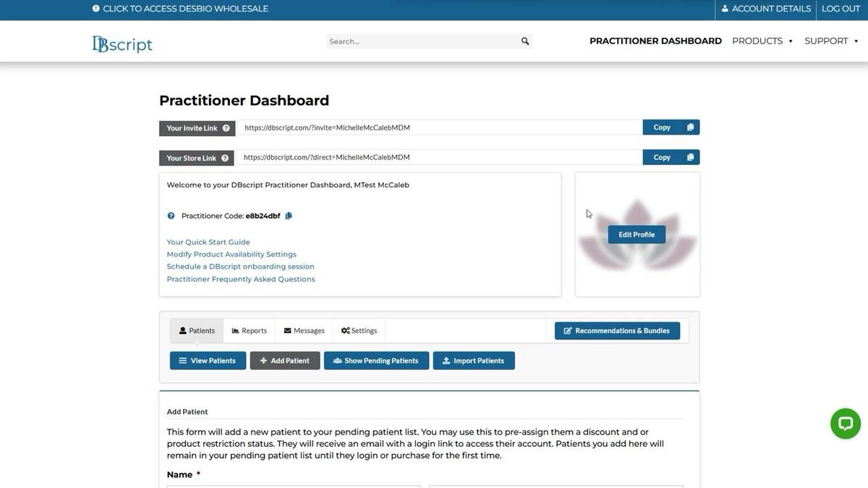Switch to the Reports tab
The width and height of the screenshot is (868, 488).
pyautogui.click(x=250, y=331)
